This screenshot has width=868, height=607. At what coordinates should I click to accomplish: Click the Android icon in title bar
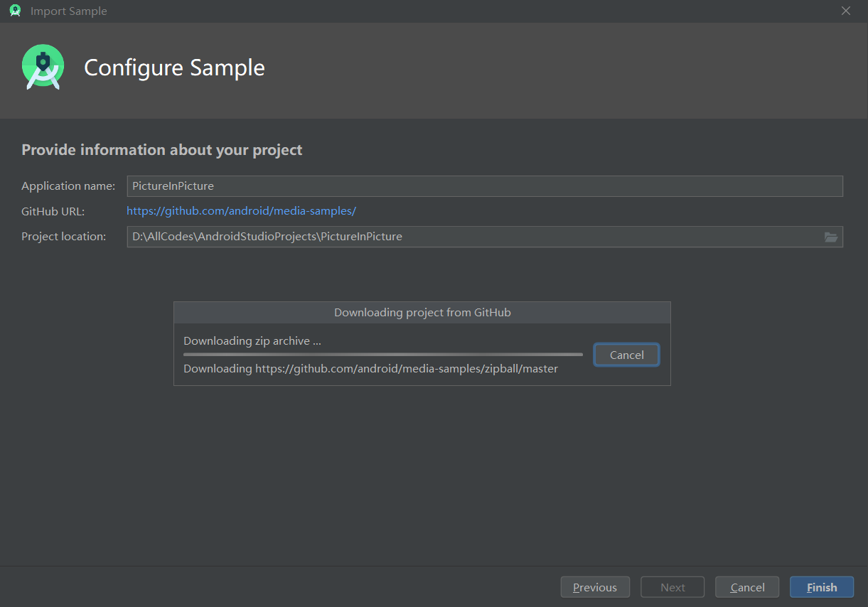(15, 11)
